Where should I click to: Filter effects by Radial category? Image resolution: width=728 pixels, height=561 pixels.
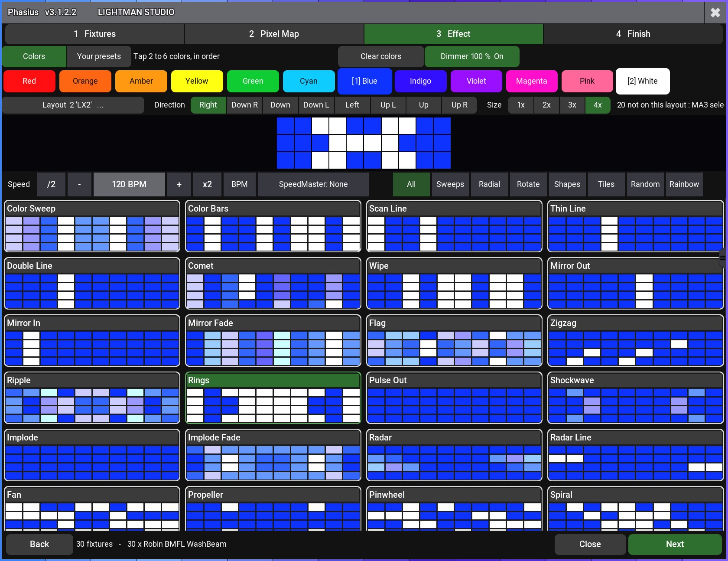489,184
